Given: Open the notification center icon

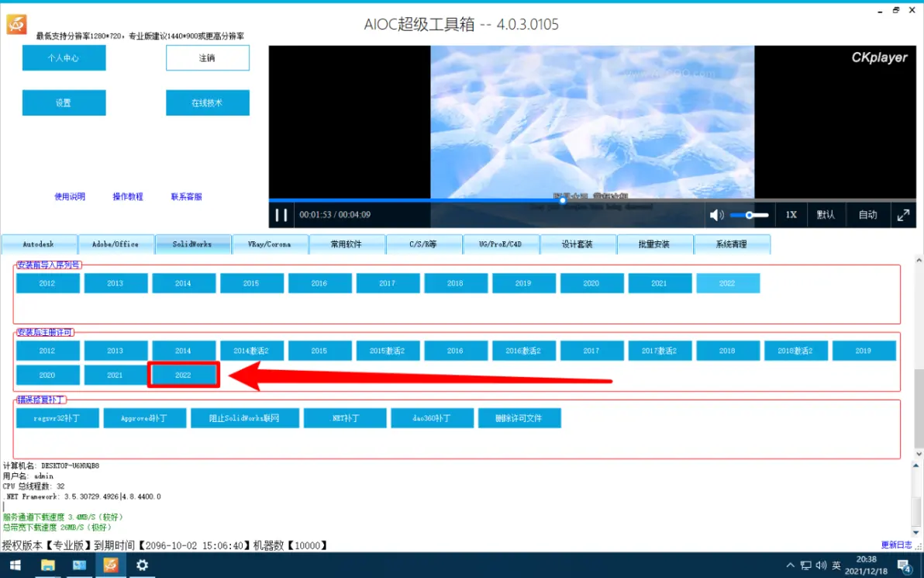Looking at the screenshot, I should 905,566.
